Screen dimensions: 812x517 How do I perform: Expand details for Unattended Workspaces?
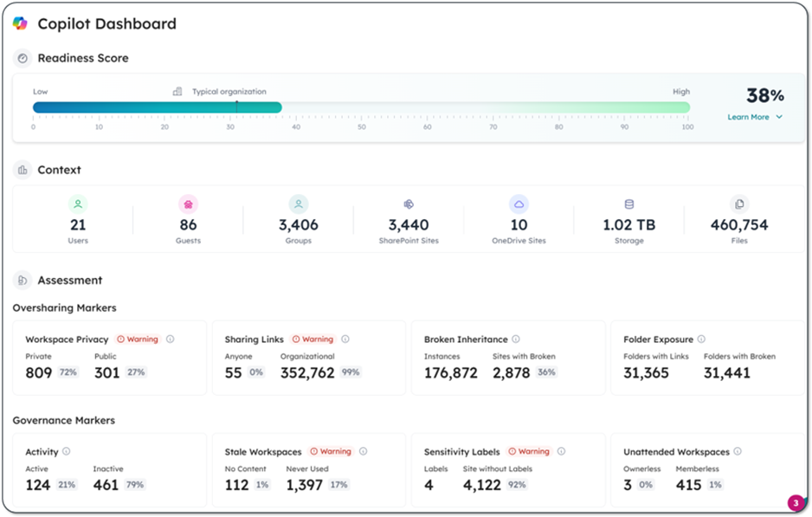click(737, 451)
